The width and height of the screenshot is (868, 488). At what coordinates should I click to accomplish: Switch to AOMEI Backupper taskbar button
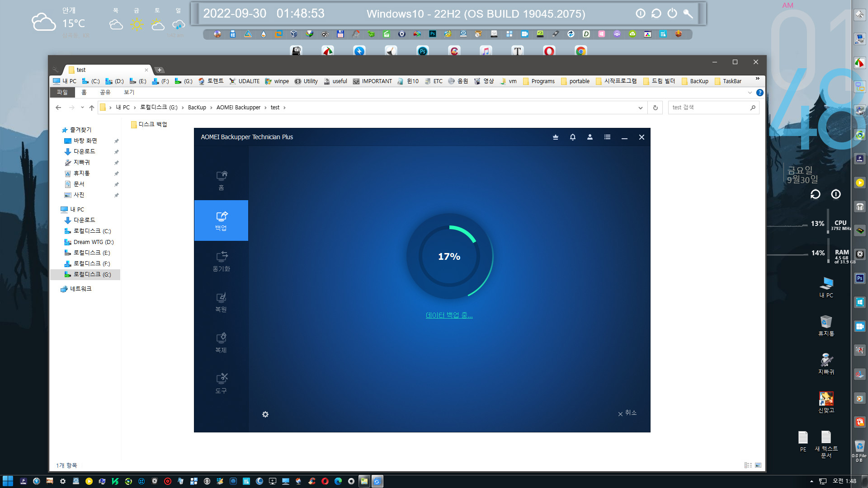377,481
